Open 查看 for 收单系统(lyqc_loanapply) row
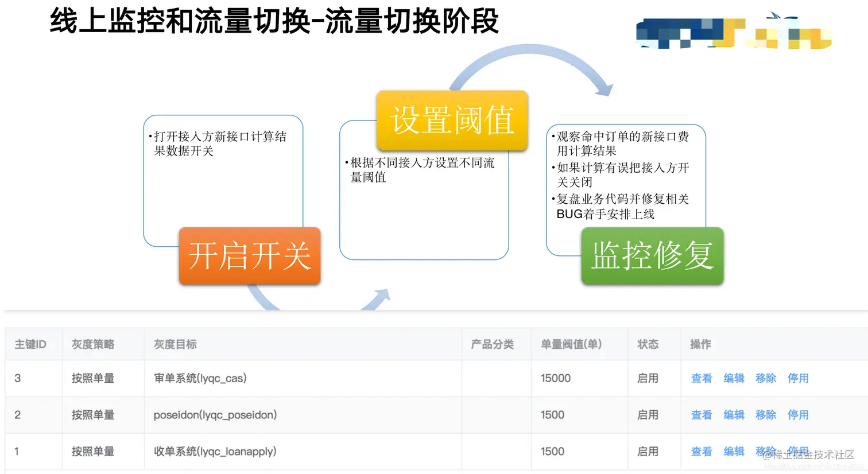This screenshot has width=868, height=474. click(x=702, y=452)
